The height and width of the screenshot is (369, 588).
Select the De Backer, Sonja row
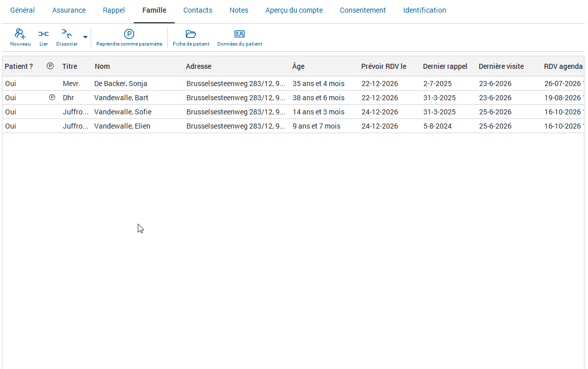coord(293,84)
